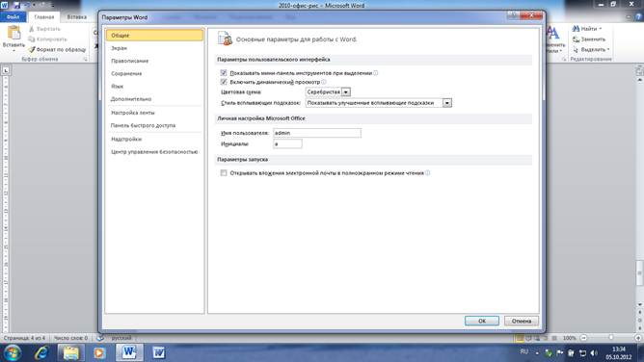Launch Internet Explorer from taskbar
The image size is (644, 362).
tap(41, 353)
